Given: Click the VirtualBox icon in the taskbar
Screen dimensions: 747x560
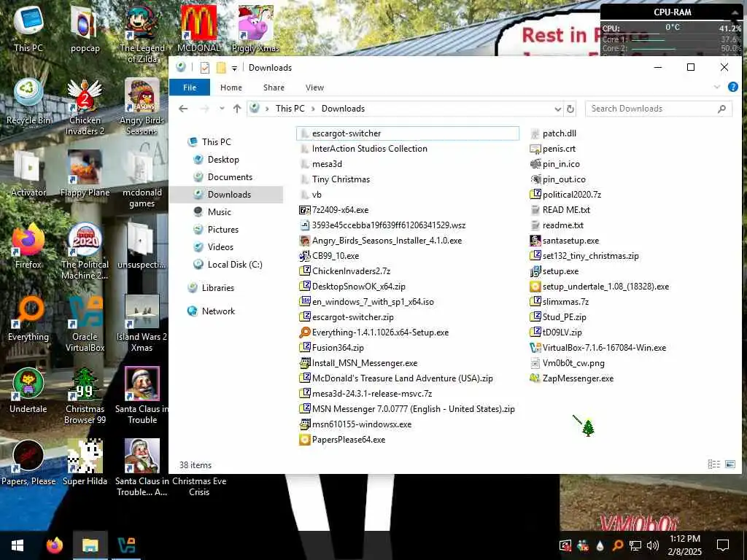Looking at the screenshot, I should [x=127, y=545].
